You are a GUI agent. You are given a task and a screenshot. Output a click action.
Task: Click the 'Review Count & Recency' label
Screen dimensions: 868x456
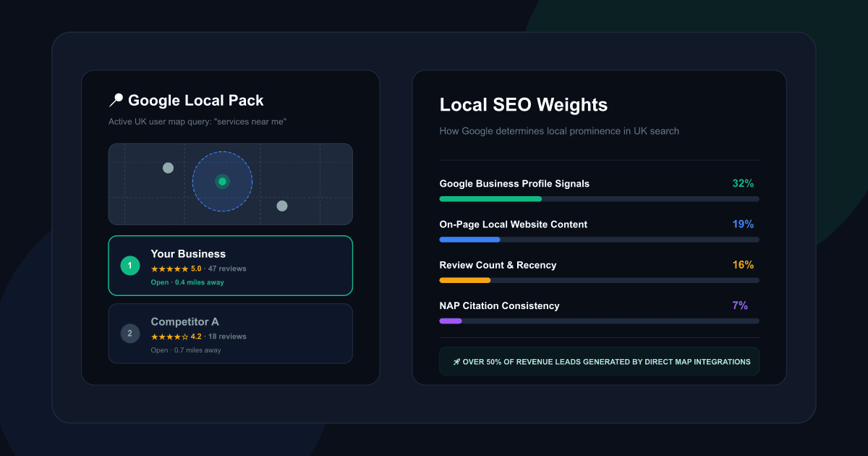[x=498, y=265]
